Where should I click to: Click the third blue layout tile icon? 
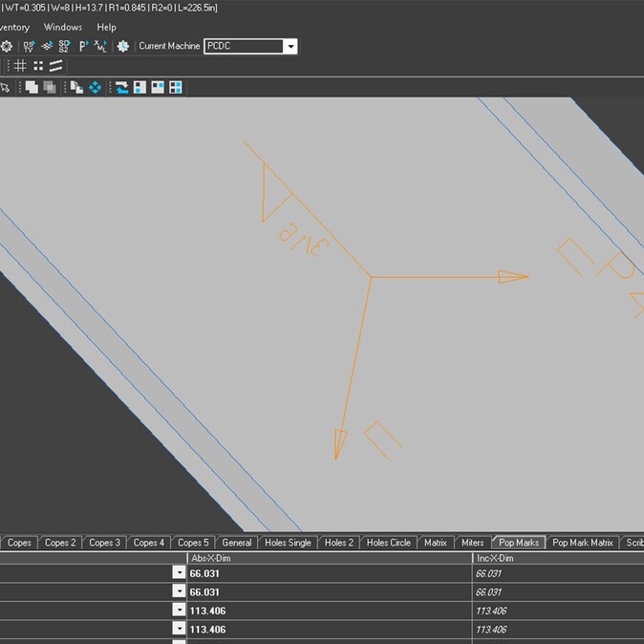176,87
